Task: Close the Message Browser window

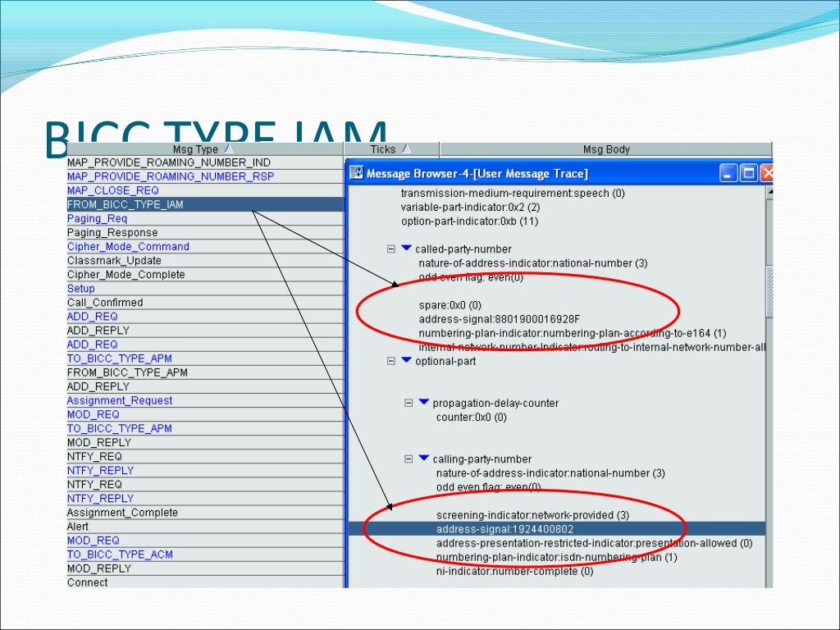Action: pos(767,173)
